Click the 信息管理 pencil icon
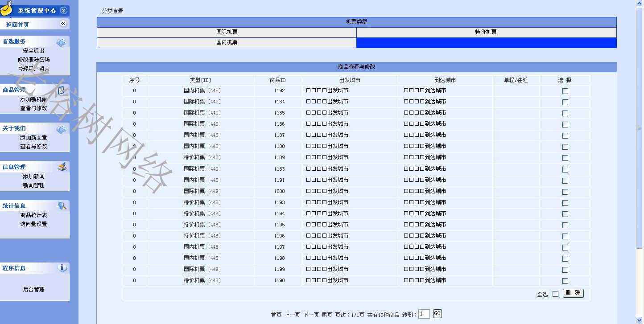 (62, 167)
